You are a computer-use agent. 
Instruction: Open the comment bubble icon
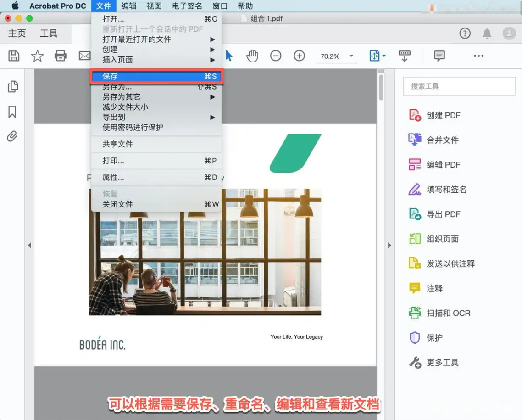click(x=439, y=56)
